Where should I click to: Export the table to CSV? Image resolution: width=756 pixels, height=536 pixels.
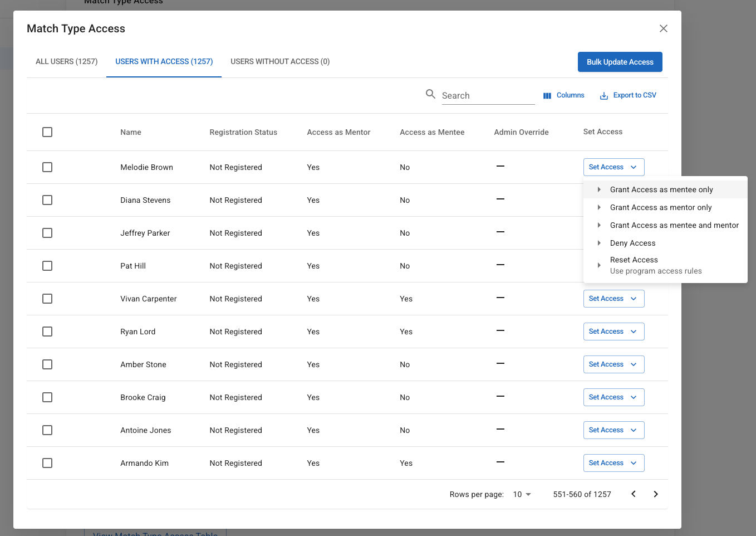[x=628, y=95]
